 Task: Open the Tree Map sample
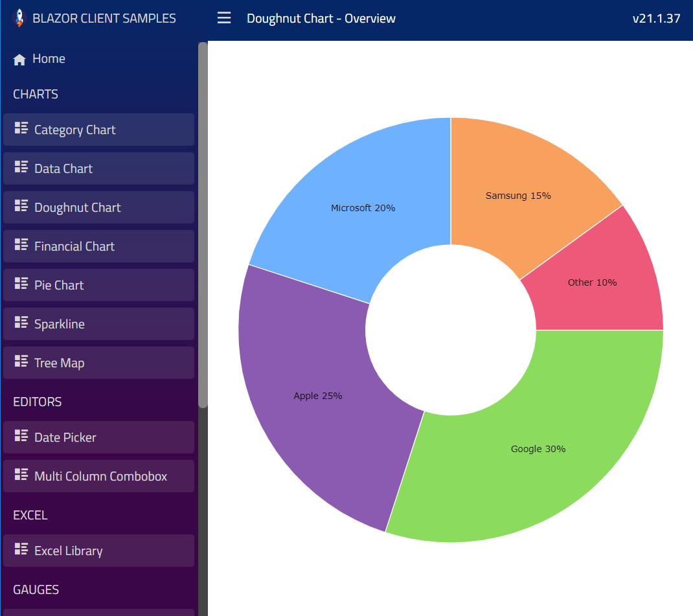(x=98, y=363)
